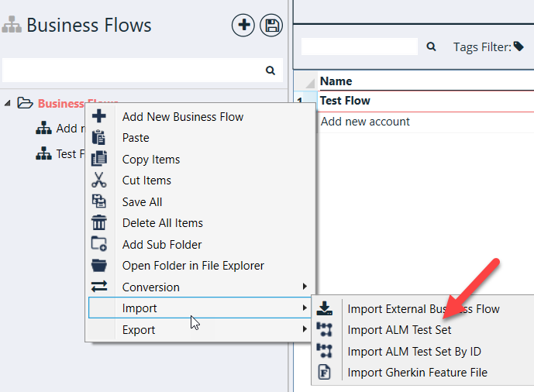
Task: Choose Import ALM Test Set By ID
Action: click(414, 351)
